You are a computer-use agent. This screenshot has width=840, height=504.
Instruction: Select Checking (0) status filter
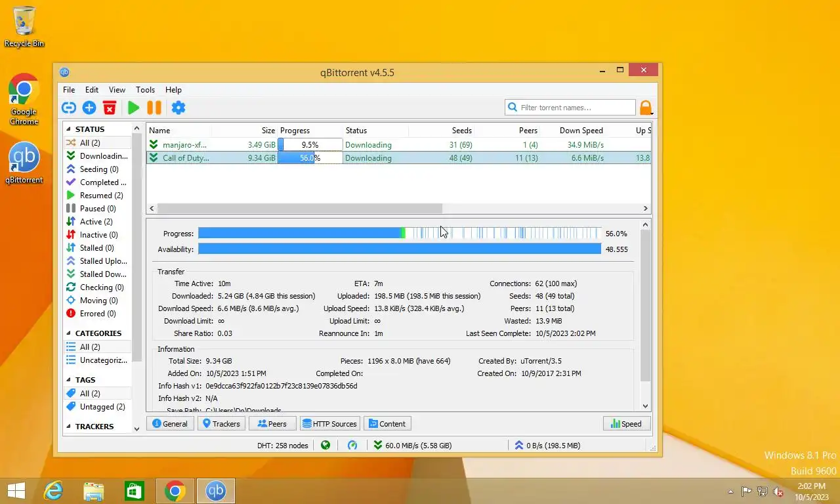click(x=97, y=287)
